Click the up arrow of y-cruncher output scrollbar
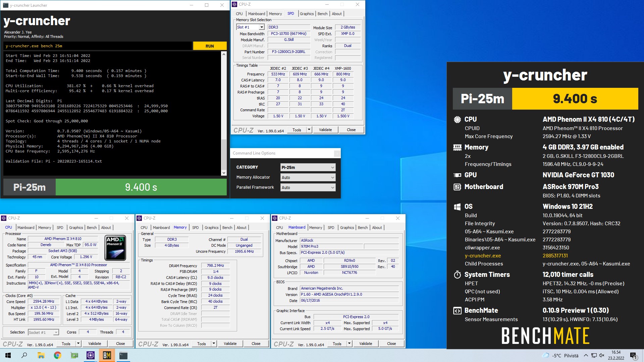This screenshot has width=644, height=362. pyautogui.click(x=224, y=54)
